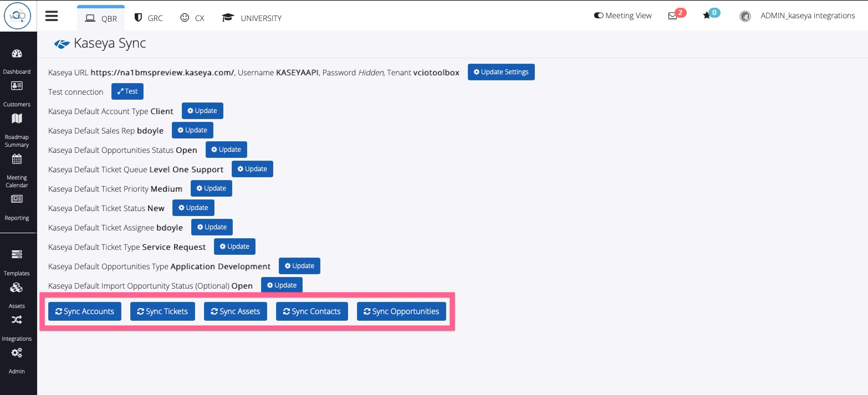The image size is (868, 395).
Task: Update Default Opportunities Status
Action: (x=226, y=150)
